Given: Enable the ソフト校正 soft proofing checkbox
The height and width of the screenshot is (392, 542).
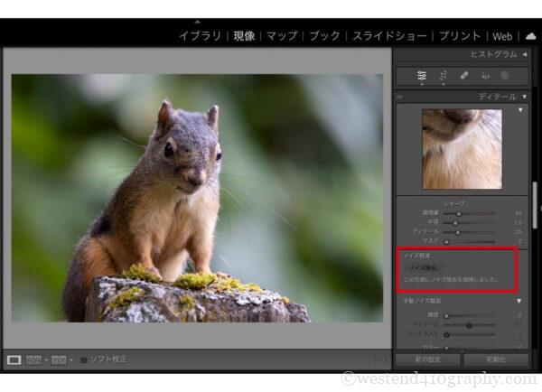Looking at the screenshot, I should coord(84,359).
